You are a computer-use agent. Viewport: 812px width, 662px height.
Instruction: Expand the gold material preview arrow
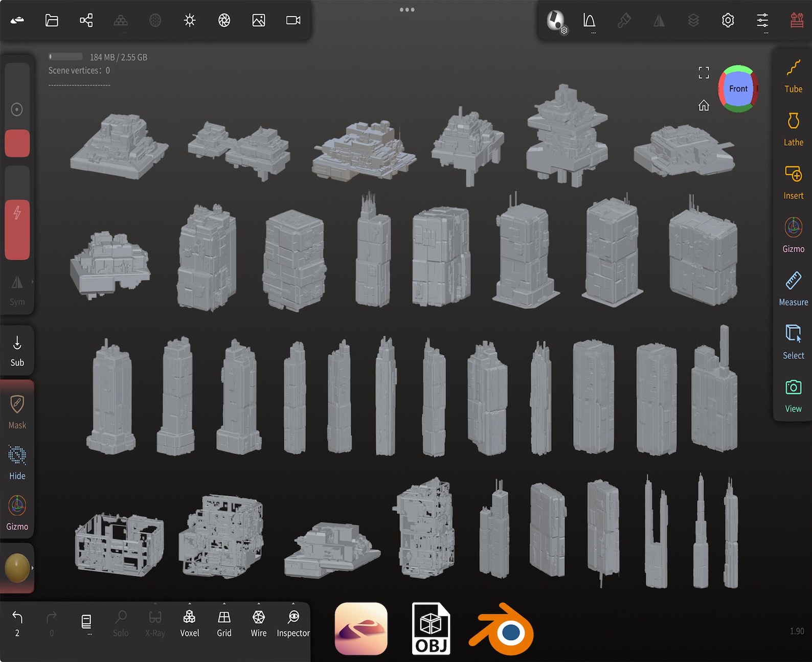pos(32,568)
